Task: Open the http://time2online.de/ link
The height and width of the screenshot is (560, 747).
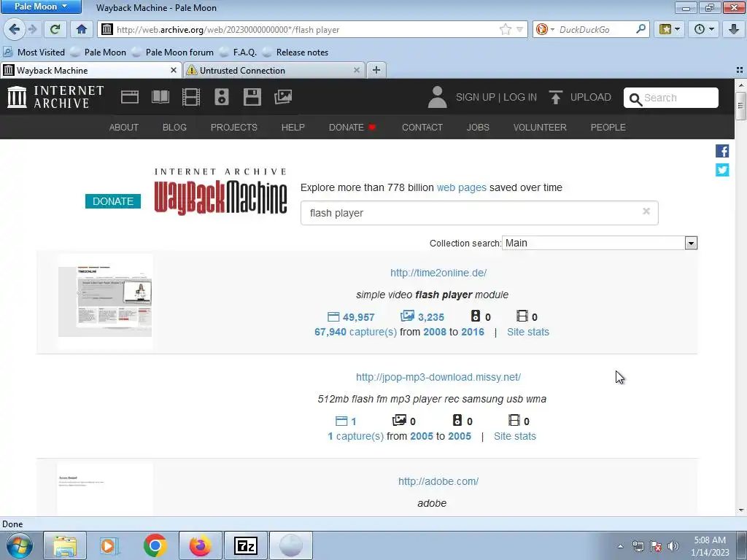Action: (x=438, y=273)
